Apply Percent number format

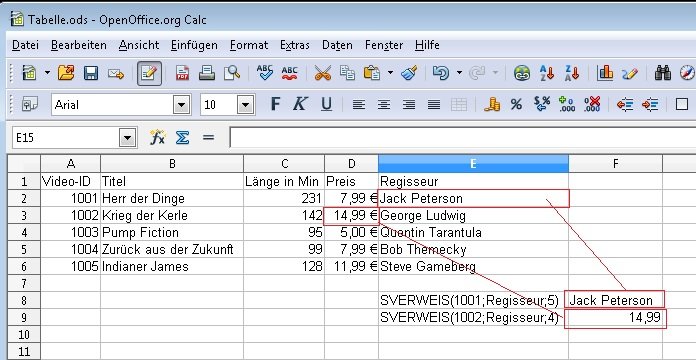click(x=516, y=104)
